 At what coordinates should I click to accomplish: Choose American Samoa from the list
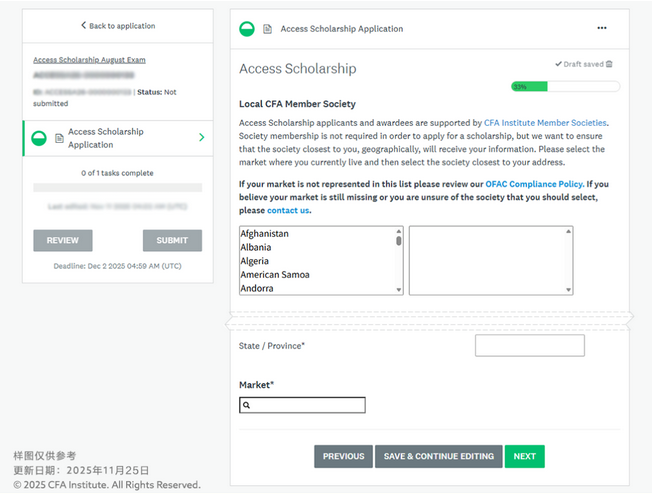[275, 275]
